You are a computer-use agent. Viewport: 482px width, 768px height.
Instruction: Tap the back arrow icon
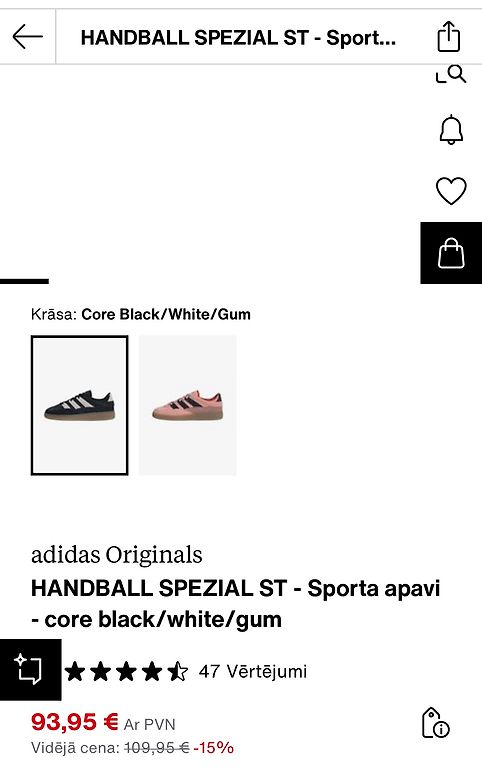point(27,37)
